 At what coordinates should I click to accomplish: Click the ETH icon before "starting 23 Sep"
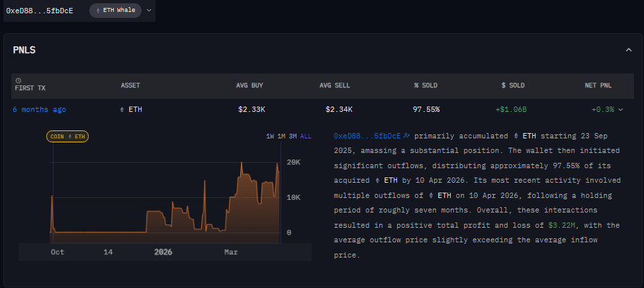[x=516, y=136]
